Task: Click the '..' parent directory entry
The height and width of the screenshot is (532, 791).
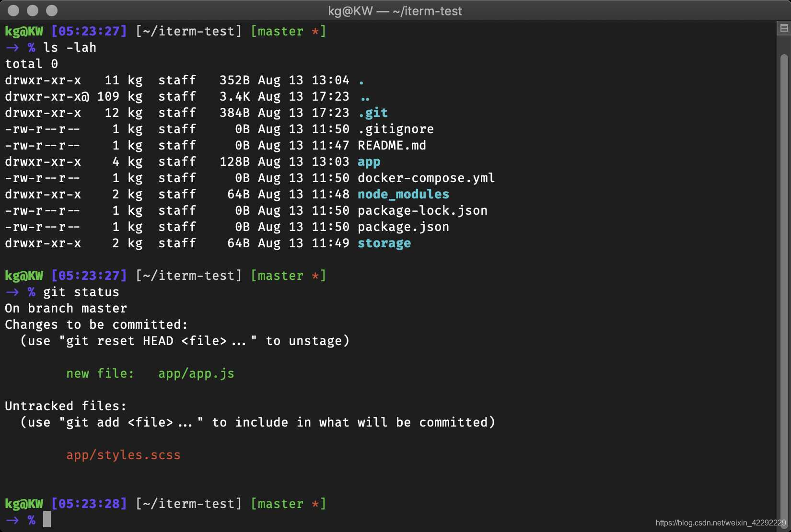Action: pos(365,99)
